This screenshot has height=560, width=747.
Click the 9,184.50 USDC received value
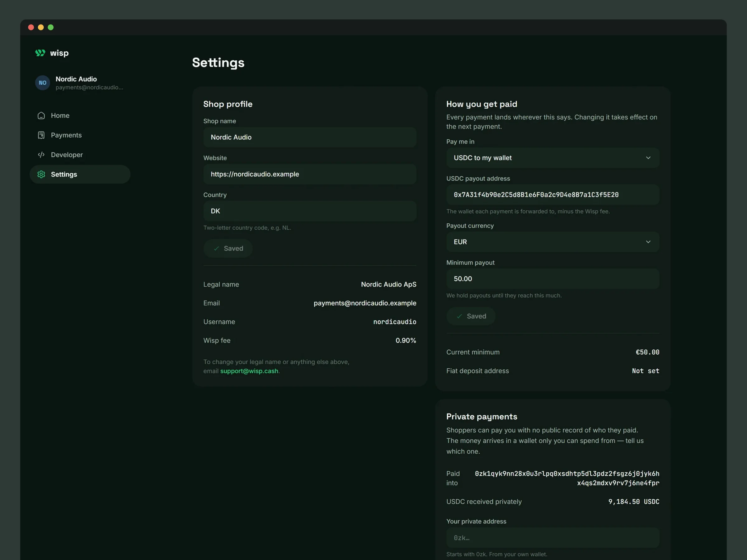pyautogui.click(x=633, y=502)
